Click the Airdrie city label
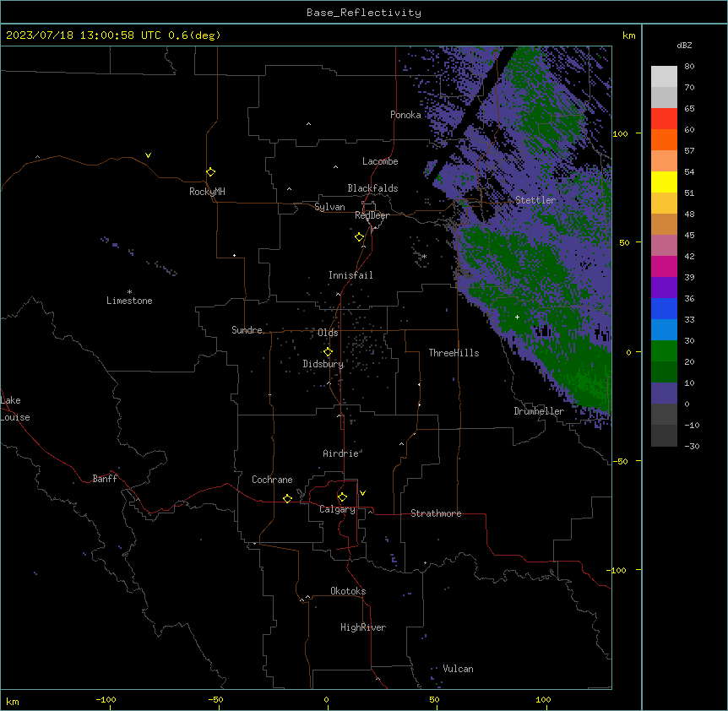Screen dimensions: 728x711 click(x=341, y=453)
